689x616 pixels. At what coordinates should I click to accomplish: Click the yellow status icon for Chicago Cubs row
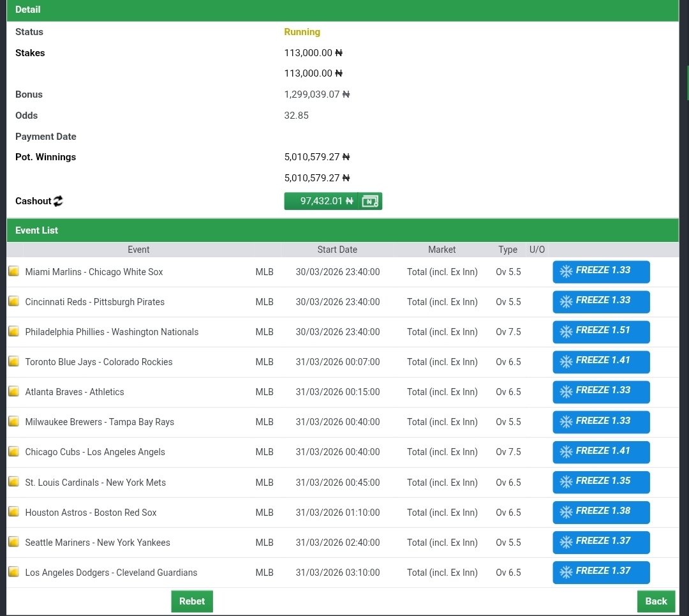[13, 451]
